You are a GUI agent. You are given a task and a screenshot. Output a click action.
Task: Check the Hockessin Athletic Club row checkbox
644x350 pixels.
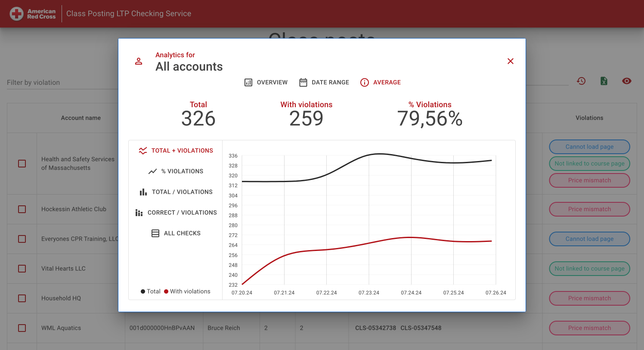click(22, 209)
